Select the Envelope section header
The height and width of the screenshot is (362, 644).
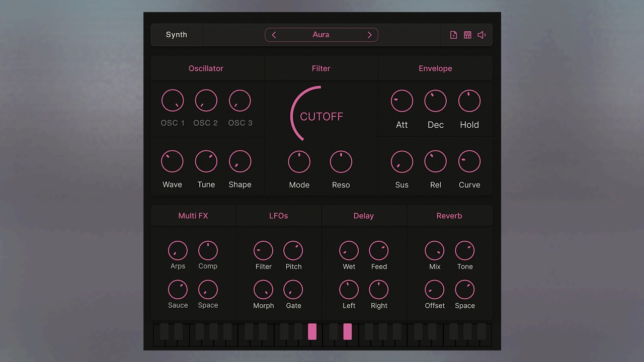[x=435, y=68]
